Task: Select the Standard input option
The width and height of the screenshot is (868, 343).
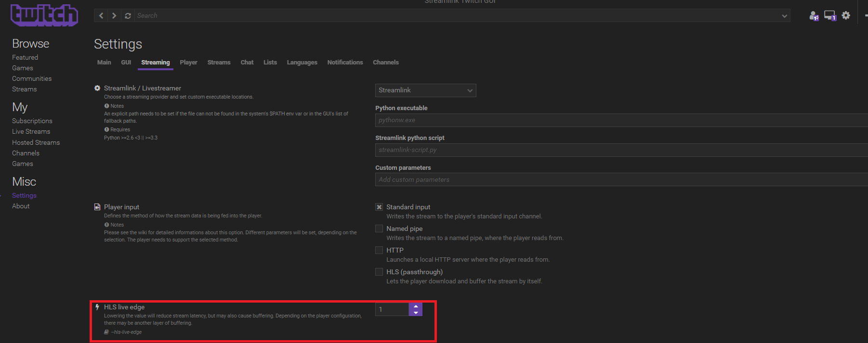Action: (x=379, y=207)
